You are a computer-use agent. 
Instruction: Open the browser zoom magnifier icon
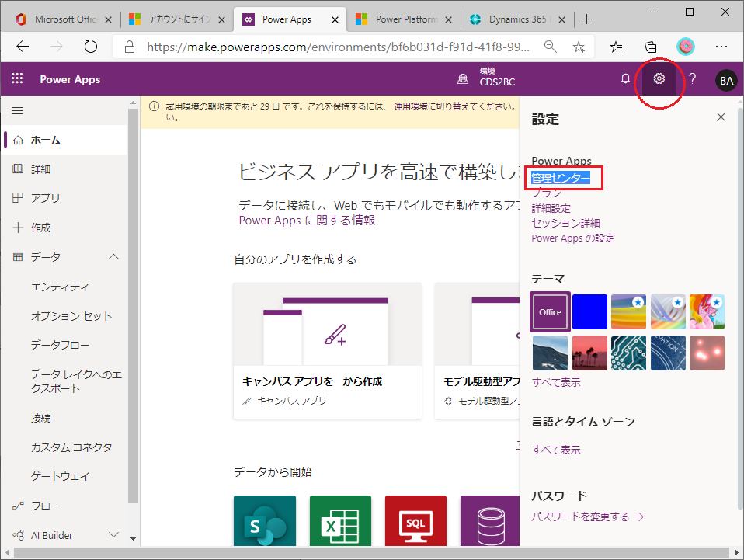550,47
